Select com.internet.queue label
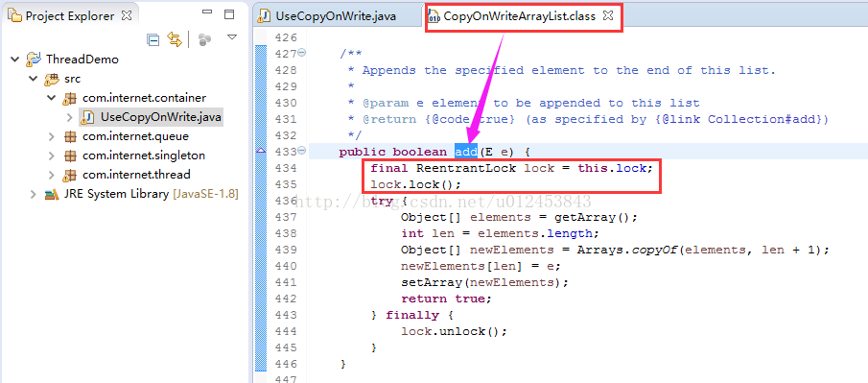The image size is (868, 383). click(x=135, y=136)
